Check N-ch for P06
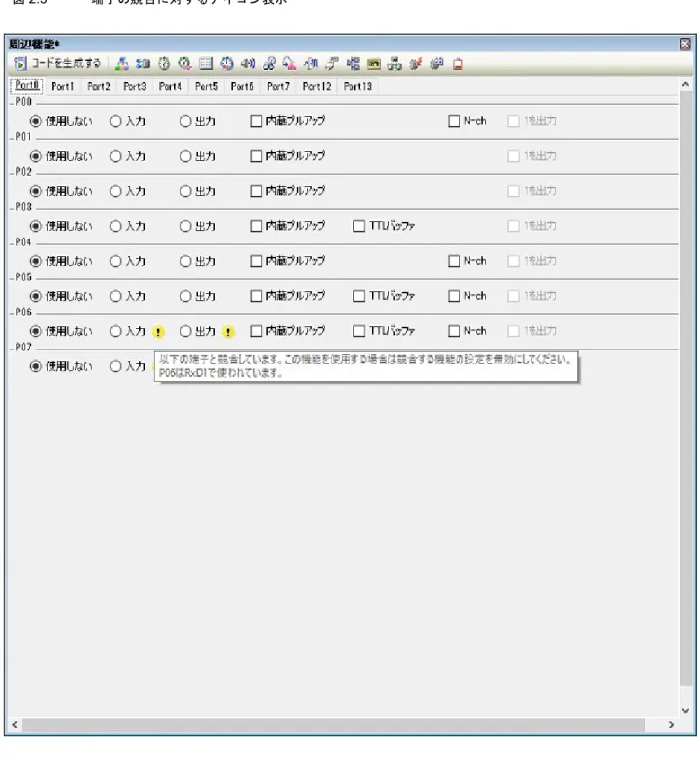 tap(467, 331)
